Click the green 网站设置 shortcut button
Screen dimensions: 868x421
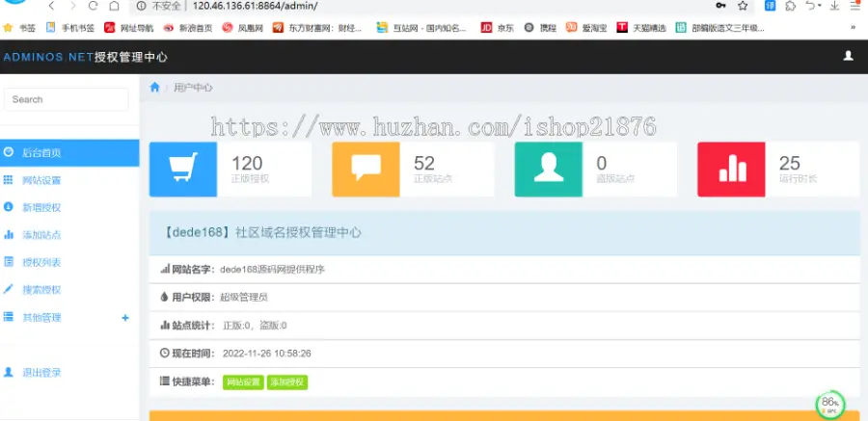[x=244, y=382]
